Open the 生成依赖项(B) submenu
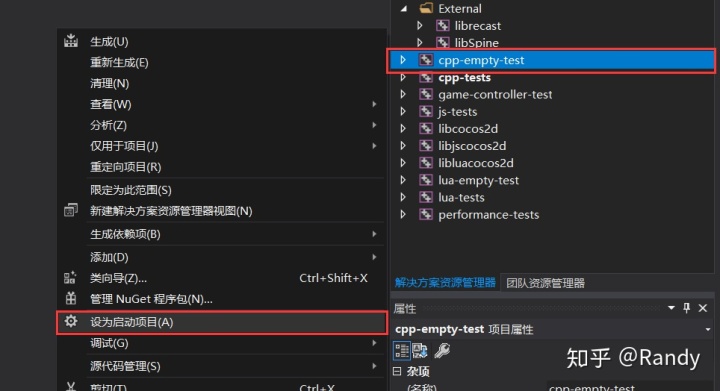The image size is (720, 391). point(221,234)
